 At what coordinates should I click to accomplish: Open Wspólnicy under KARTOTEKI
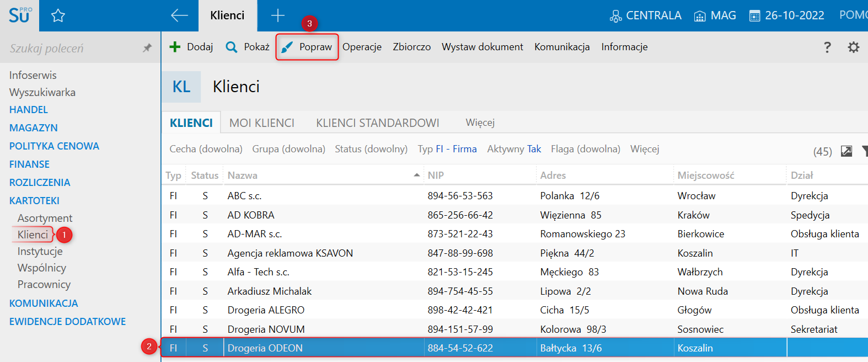(x=41, y=268)
